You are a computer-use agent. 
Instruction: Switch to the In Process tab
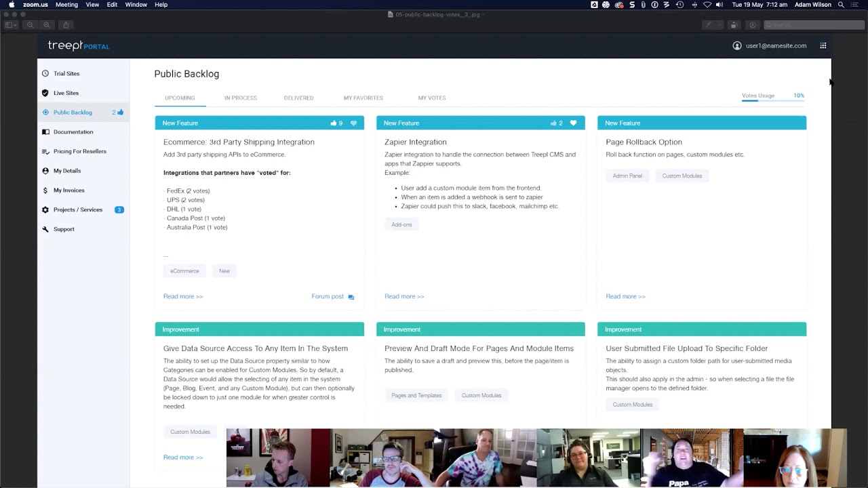241,98
